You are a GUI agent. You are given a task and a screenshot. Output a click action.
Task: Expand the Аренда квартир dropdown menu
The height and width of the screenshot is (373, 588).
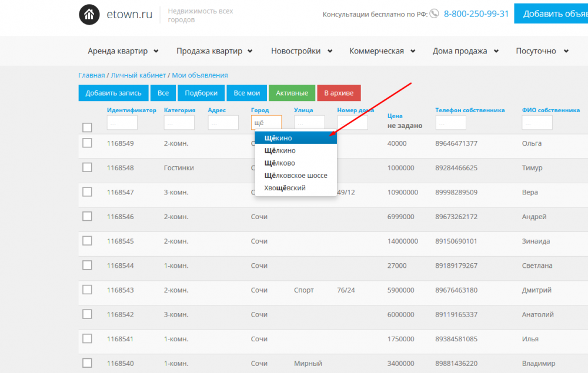pos(123,51)
